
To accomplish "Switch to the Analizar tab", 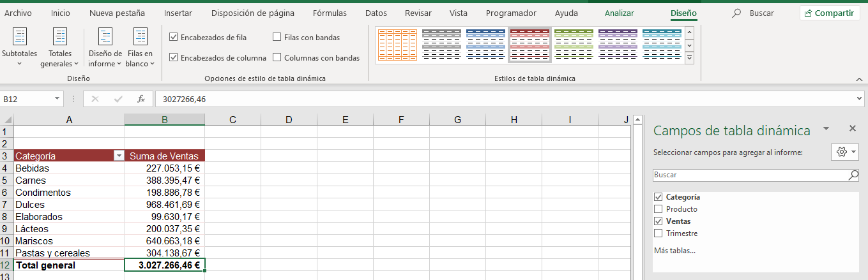I will [x=619, y=13].
